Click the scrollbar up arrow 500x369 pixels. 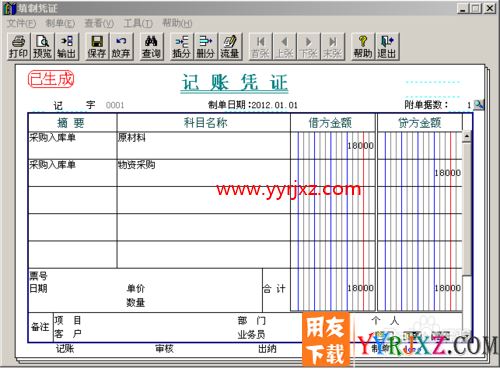coord(467,136)
